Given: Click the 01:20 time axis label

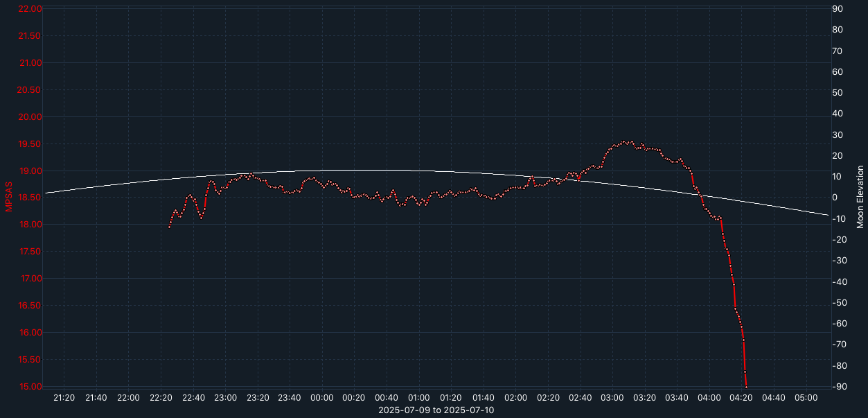Looking at the screenshot, I should coord(451,398).
